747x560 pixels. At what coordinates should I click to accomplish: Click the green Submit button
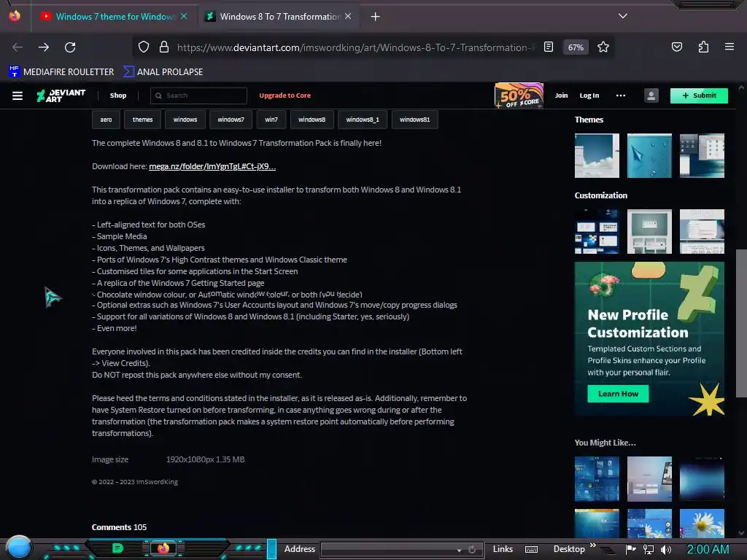699,96
